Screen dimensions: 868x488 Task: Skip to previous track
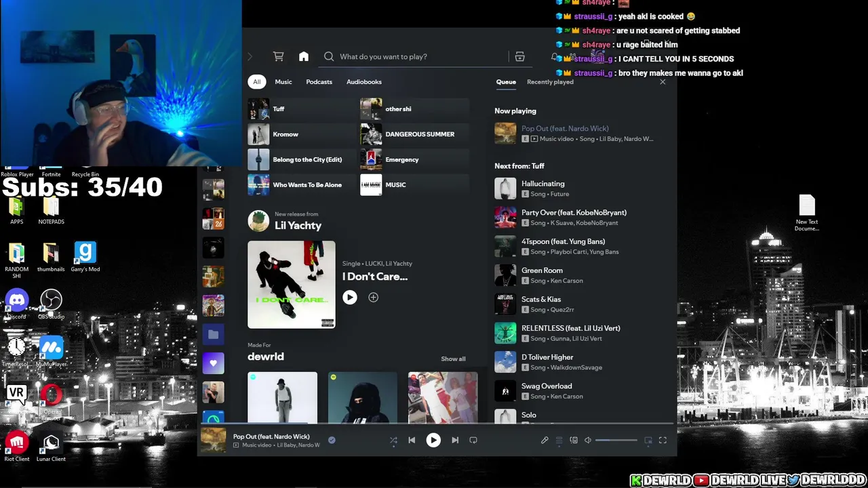pos(412,440)
